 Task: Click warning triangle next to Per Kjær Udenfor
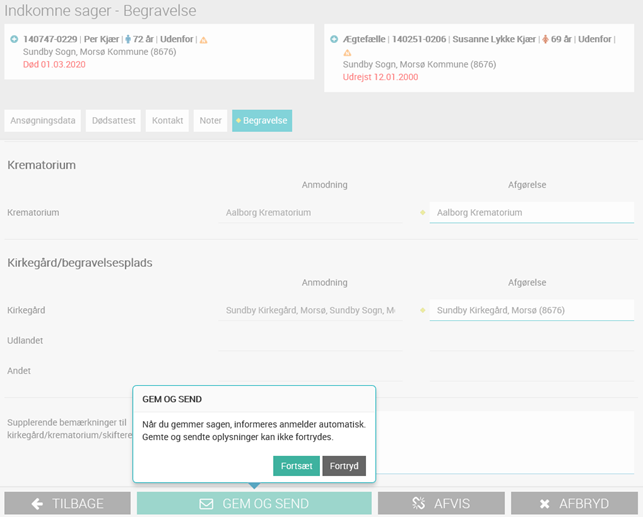point(203,40)
